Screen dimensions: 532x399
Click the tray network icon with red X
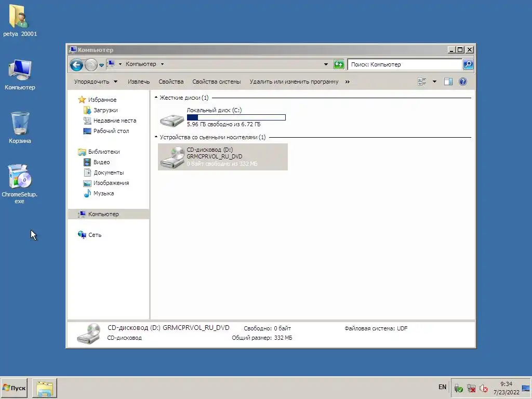tap(471, 388)
